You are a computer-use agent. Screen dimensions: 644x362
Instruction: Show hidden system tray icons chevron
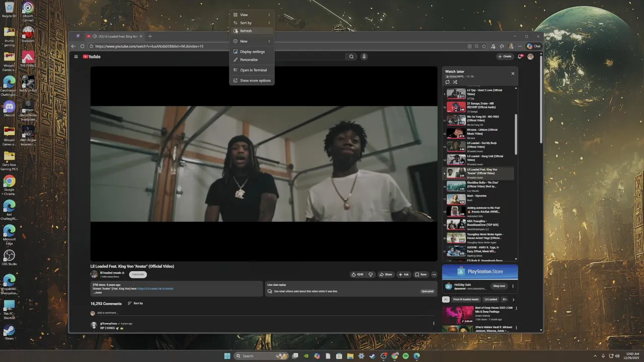(596, 356)
